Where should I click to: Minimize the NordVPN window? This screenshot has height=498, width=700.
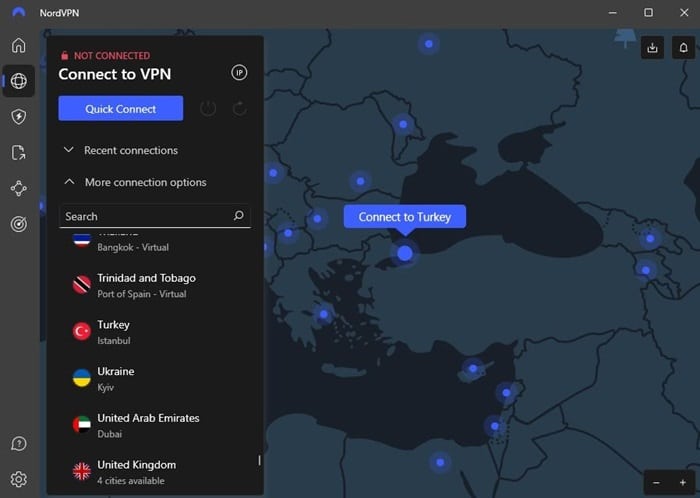(x=612, y=12)
